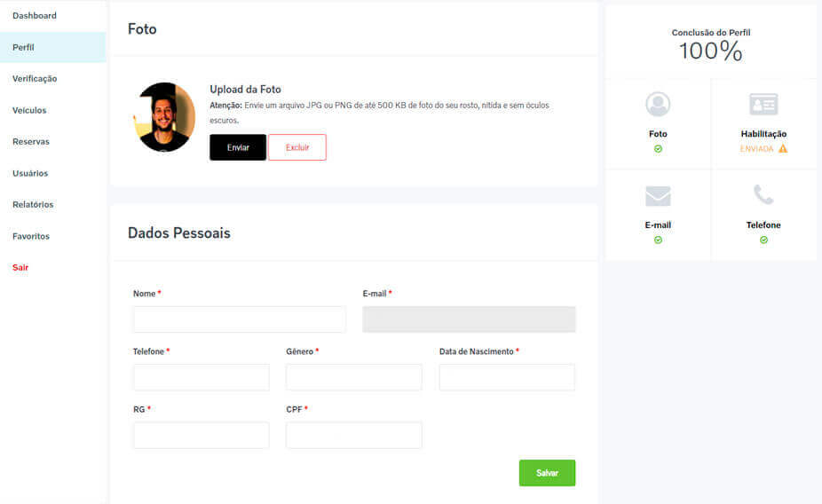Open Veículos in the sidebar
822x504 pixels.
[29, 110]
